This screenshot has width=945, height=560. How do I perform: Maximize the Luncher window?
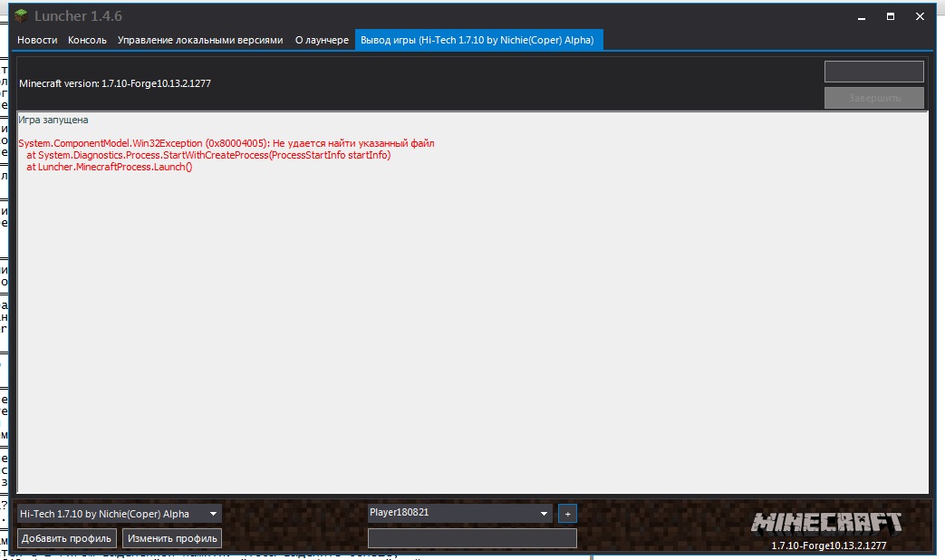(x=890, y=17)
